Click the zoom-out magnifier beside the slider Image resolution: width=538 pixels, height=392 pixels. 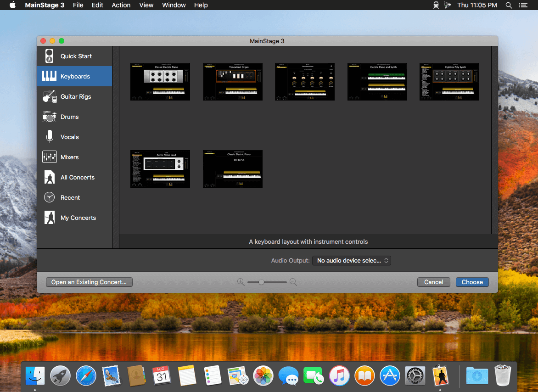pos(293,282)
